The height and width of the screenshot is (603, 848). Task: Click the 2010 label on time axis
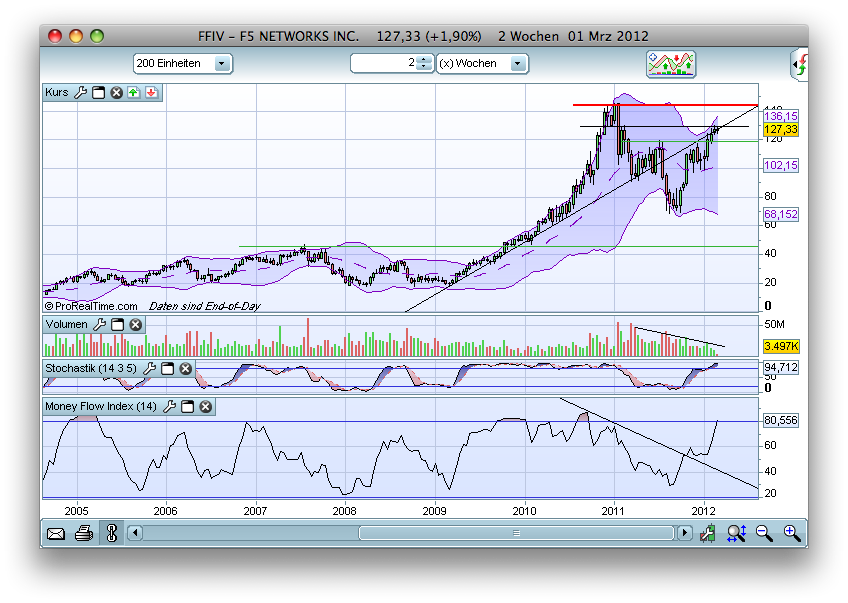[524, 511]
